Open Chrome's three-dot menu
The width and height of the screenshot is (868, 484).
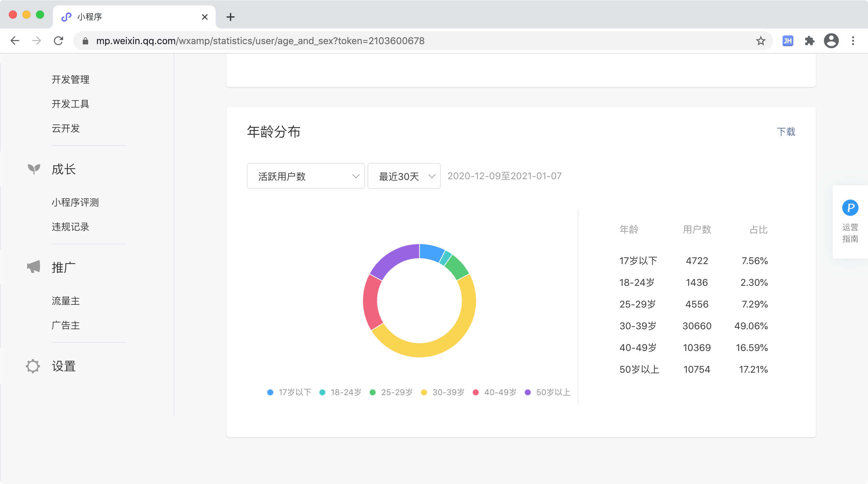click(x=853, y=41)
